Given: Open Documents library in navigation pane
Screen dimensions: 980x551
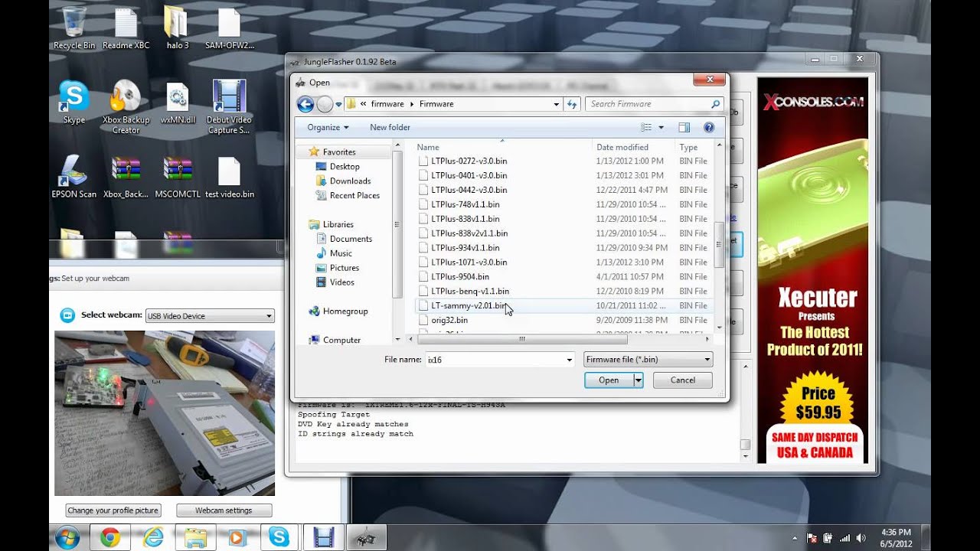Looking at the screenshot, I should click(x=351, y=240).
